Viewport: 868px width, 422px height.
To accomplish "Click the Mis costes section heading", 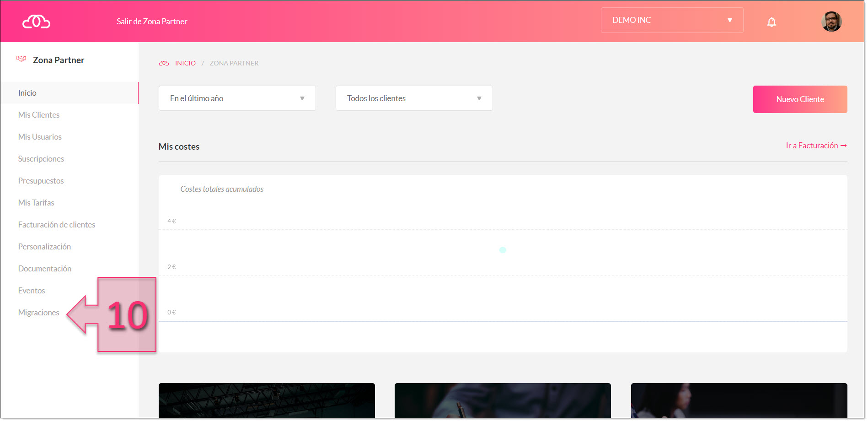I will (179, 147).
